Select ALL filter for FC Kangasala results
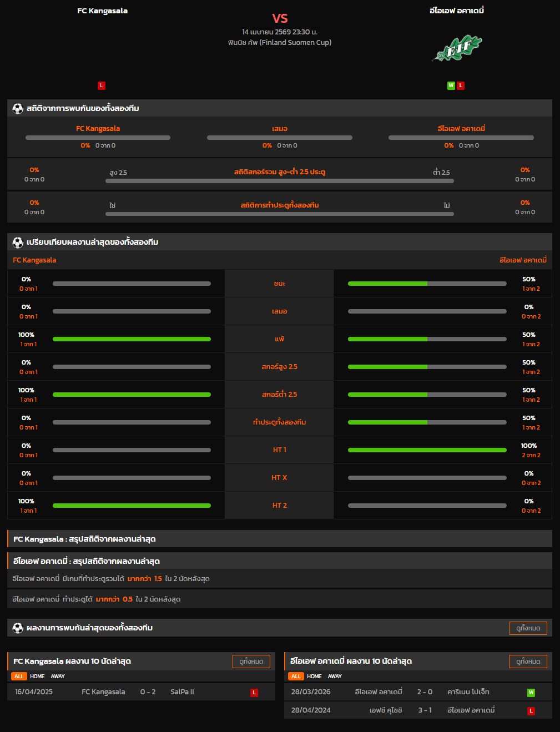 pyautogui.click(x=19, y=677)
